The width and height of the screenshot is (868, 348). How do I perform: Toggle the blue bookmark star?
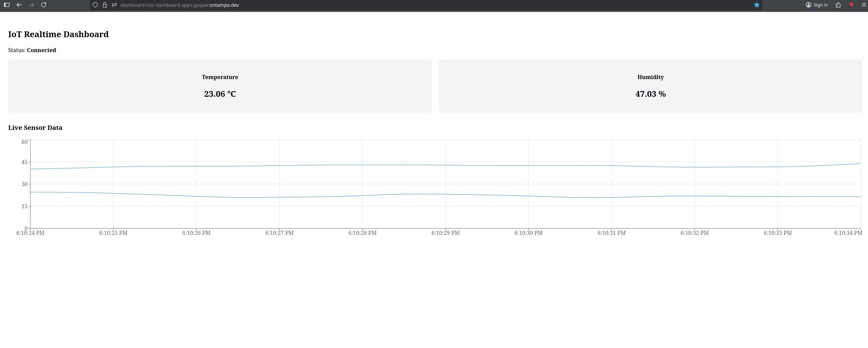(x=756, y=5)
